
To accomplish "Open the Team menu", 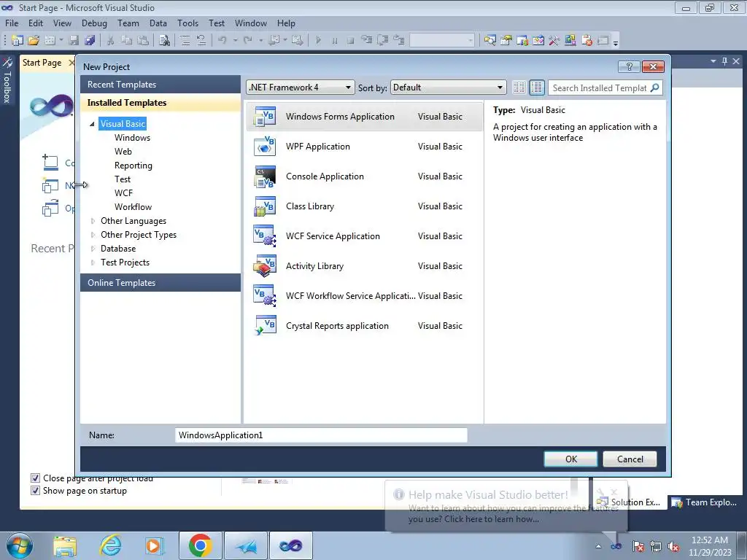I will (128, 23).
